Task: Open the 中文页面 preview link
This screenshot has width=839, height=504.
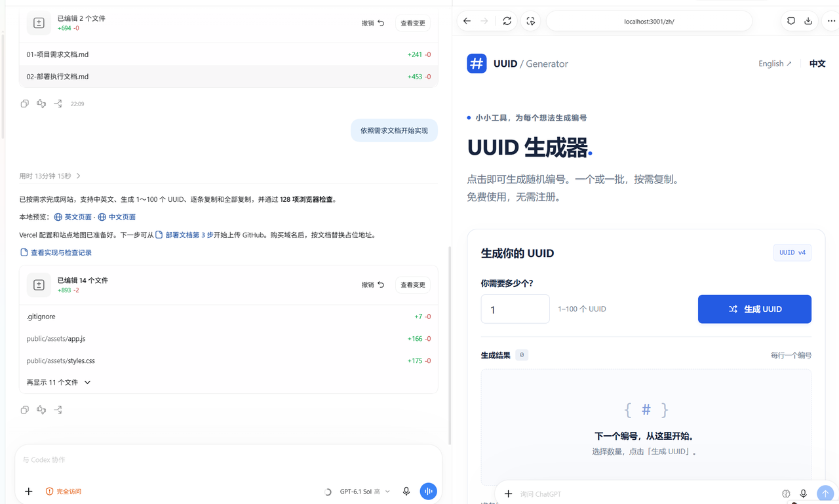Action: tap(117, 217)
